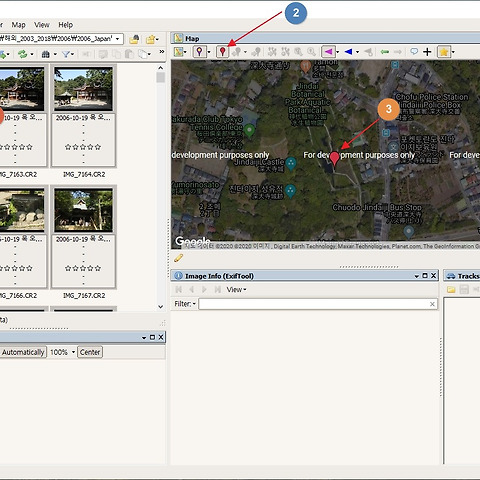
Task: Click the black plus crosshair icon
Action: pyautogui.click(x=427, y=52)
